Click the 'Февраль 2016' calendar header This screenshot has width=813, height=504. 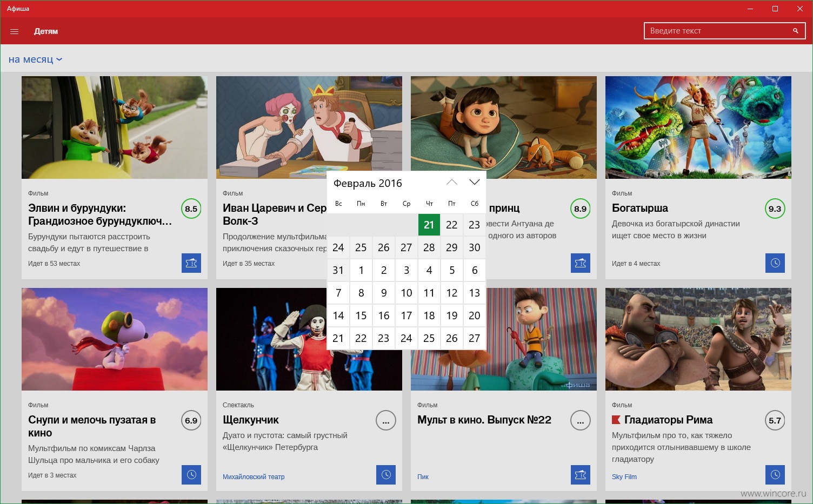pyautogui.click(x=368, y=183)
